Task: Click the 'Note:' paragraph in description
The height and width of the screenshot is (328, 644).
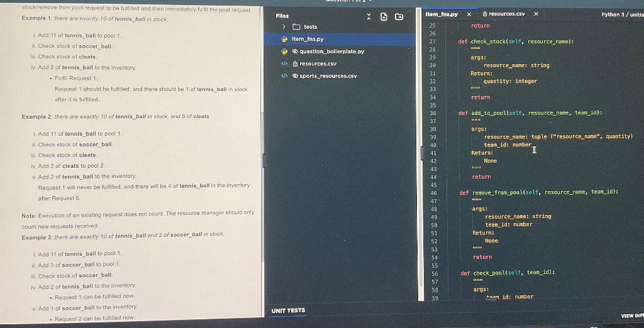Action: point(138,219)
